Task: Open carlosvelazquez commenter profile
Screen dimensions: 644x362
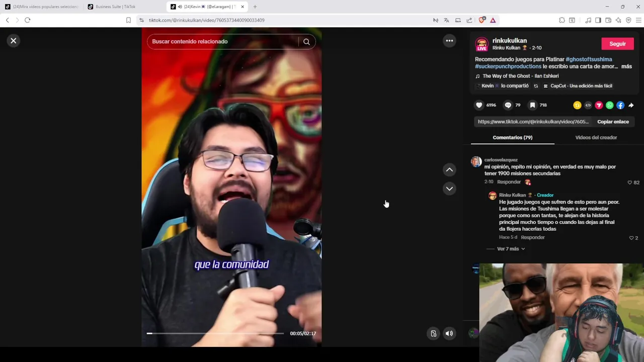Action: point(501,160)
